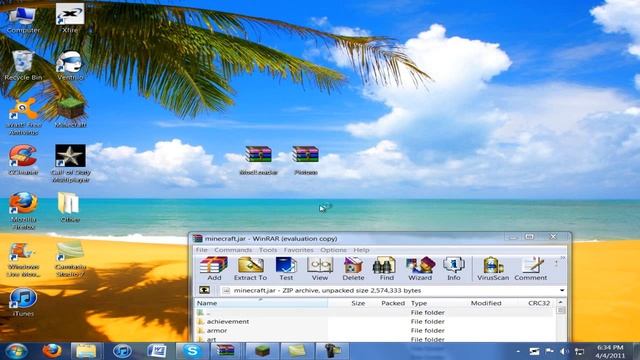Viewport: 640px width, 360px height.
Task: Run the Test archive tool
Action: [x=286, y=269]
